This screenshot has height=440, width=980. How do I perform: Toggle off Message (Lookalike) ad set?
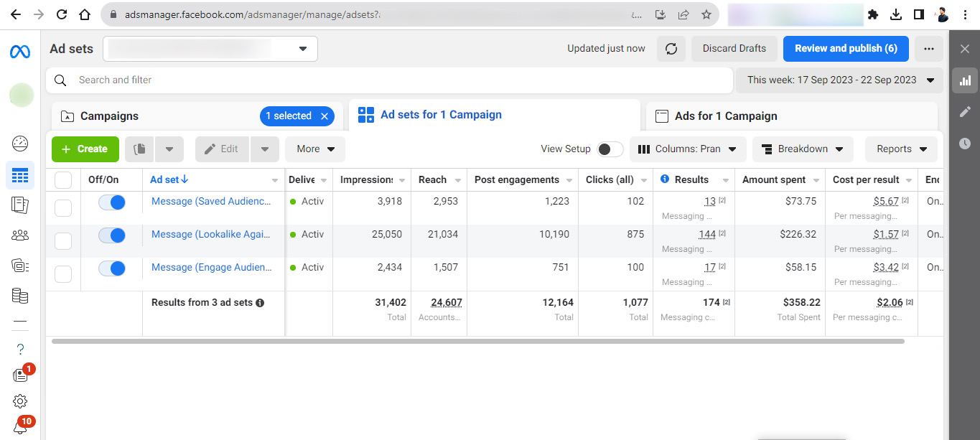click(112, 235)
